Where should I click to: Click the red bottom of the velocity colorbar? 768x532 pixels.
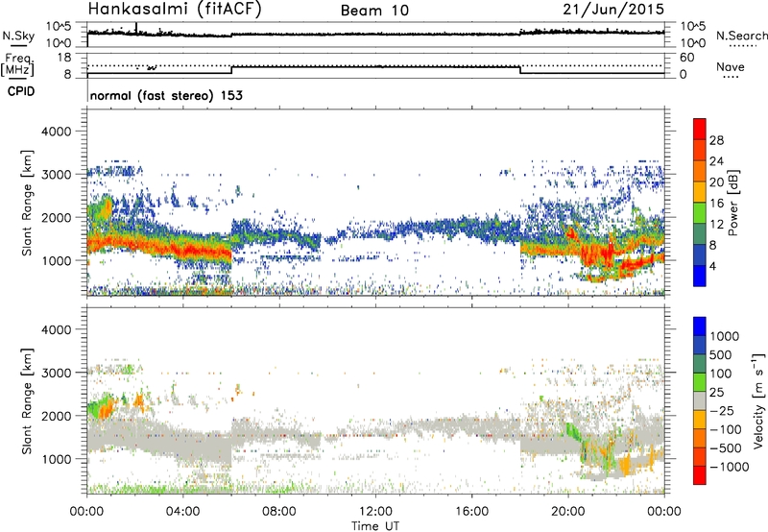(x=700, y=475)
